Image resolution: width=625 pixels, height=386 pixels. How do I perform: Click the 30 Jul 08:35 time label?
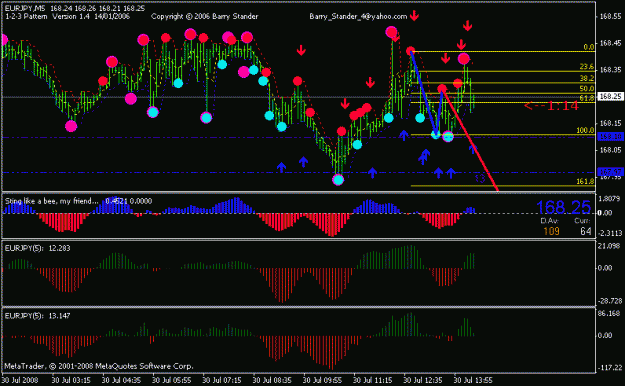point(273,380)
